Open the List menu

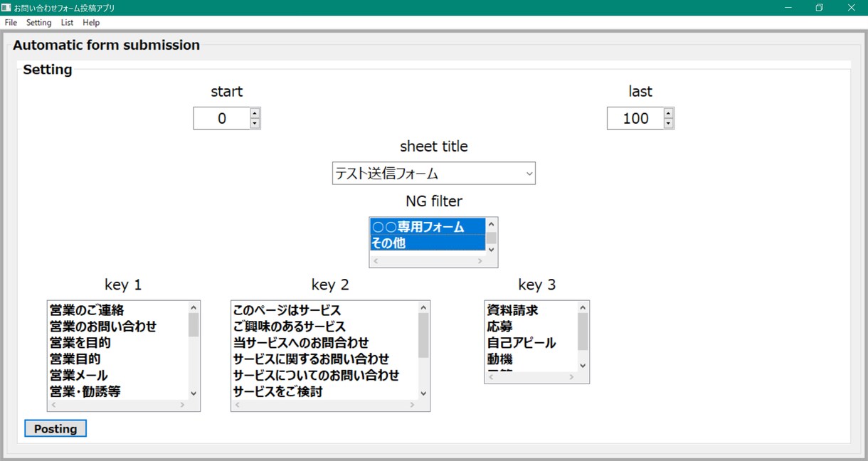click(x=68, y=23)
